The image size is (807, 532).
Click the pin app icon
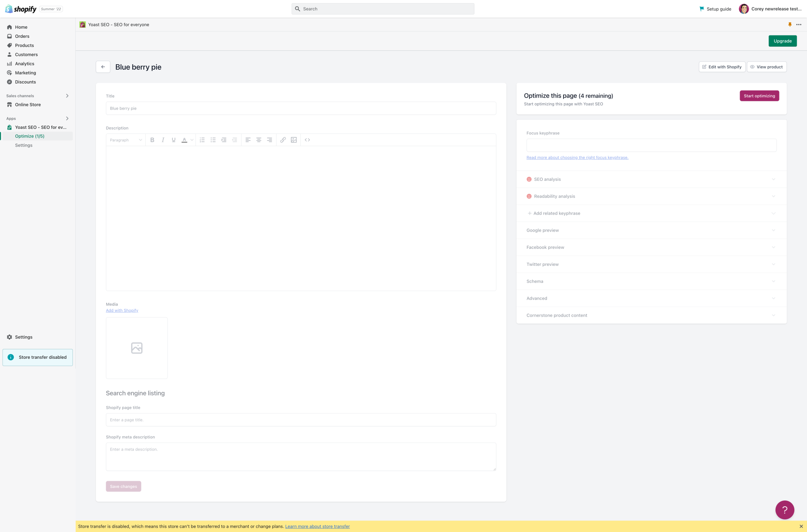[790, 24]
